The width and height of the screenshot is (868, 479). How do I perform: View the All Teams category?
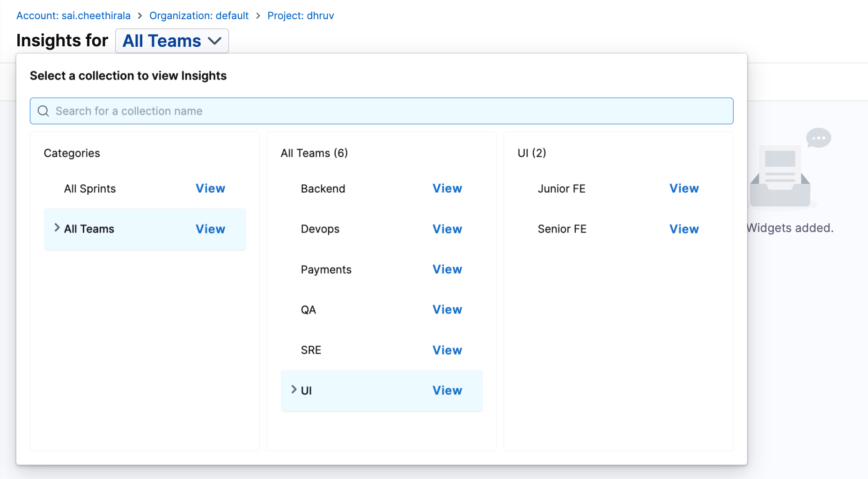210,229
